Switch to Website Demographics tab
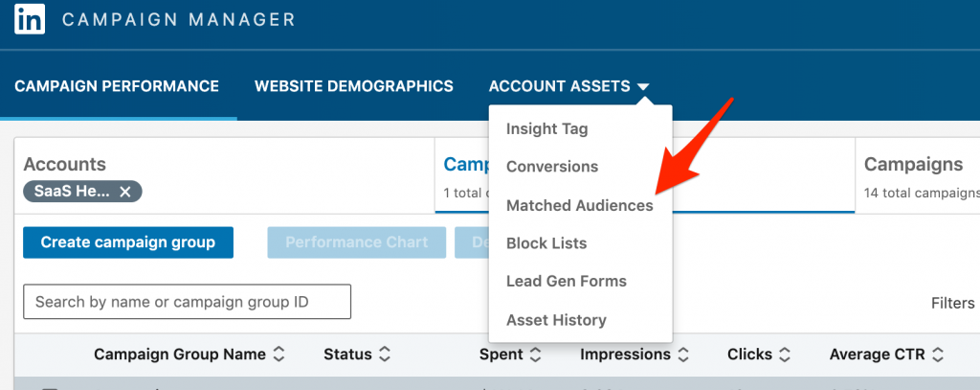980x390 pixels. tap(354, 86)
